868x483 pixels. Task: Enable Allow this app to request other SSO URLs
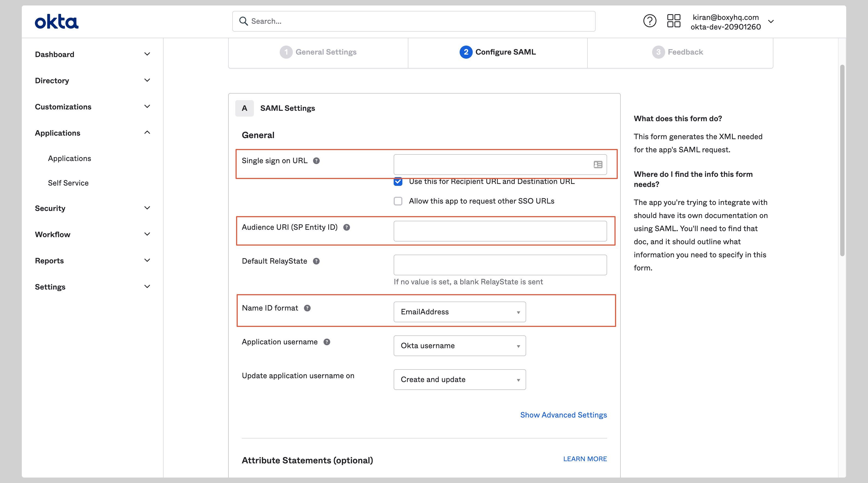[398, 201]
